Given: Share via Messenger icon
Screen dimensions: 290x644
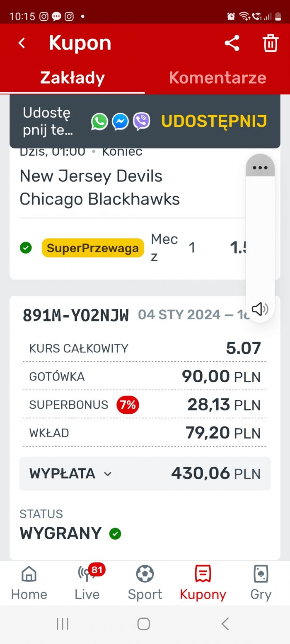Looking at the screenshot, I should (x=121, y=122).
